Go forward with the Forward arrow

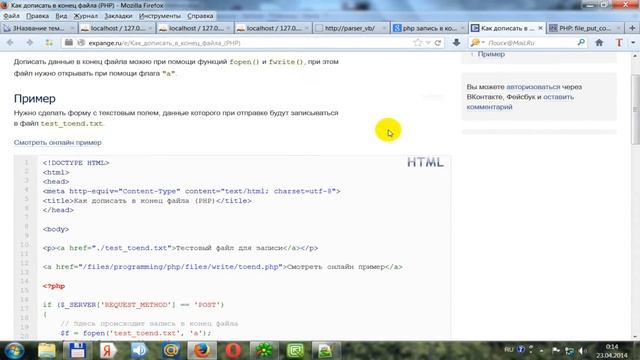coord(30,42)
